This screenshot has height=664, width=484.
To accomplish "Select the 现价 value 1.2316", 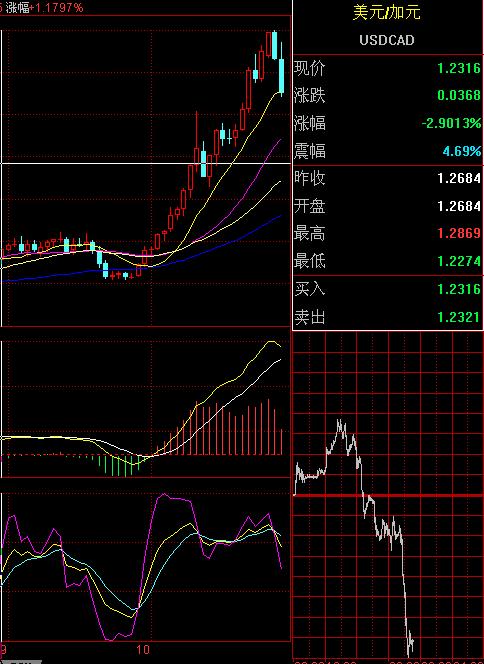I will [x=459, y=68].
